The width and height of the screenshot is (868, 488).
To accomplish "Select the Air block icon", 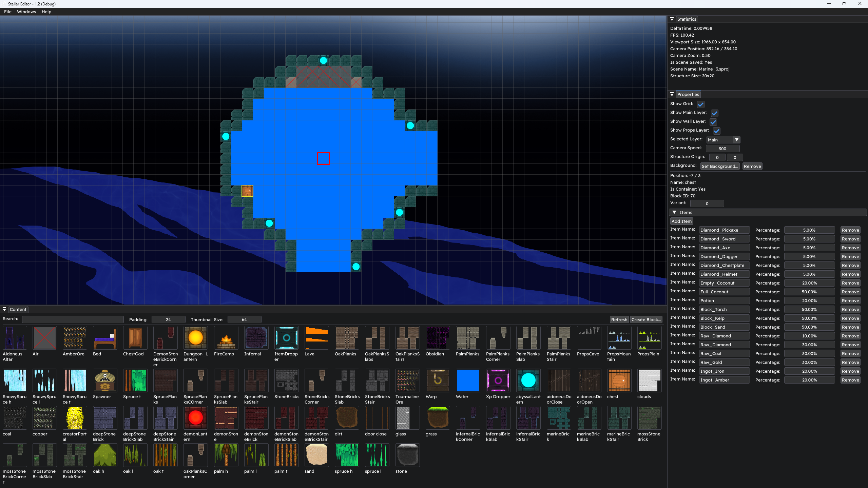I will pos(44,338).
